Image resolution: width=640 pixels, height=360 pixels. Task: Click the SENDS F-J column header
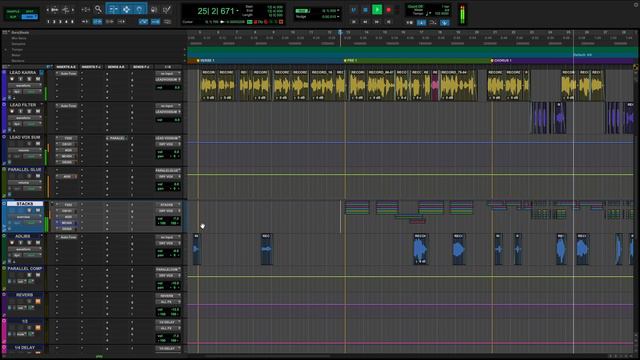tap(141, 67)
